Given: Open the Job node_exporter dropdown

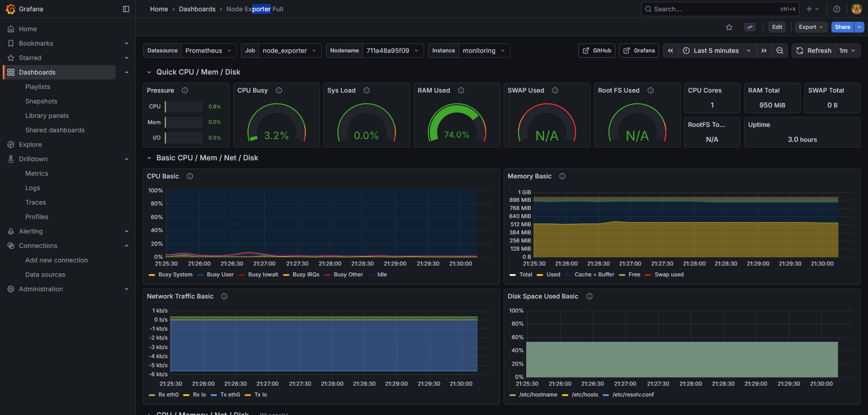Looking at the screenshot, I should click(289, 50).
